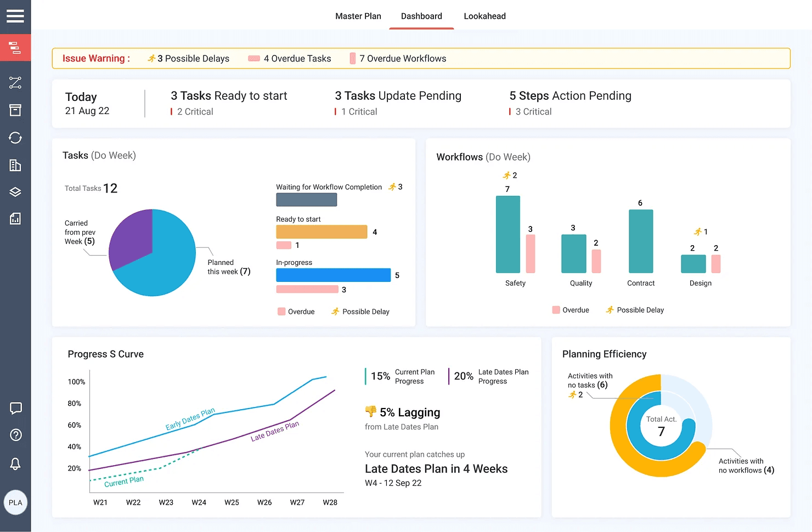Click the pink Design overdue bar
Image resolution: width=812 pixels, height=532 pixels.
coord(715,264)
